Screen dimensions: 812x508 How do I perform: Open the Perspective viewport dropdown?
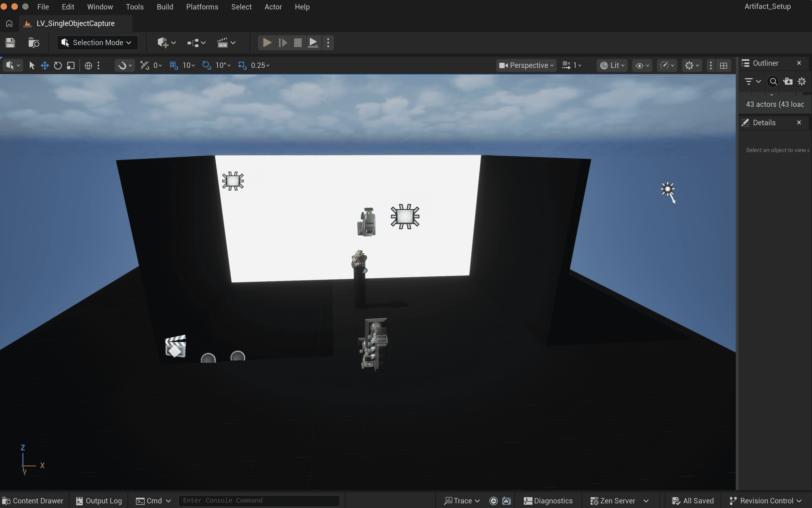pyautogui.click(x=526, y=65)
